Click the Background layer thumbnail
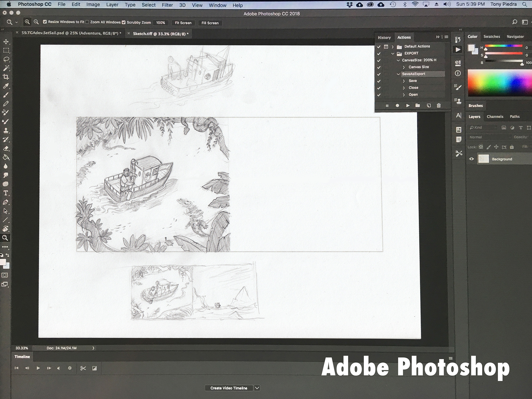The height and width of the screenshot is (399, 532). pos(483,159)
